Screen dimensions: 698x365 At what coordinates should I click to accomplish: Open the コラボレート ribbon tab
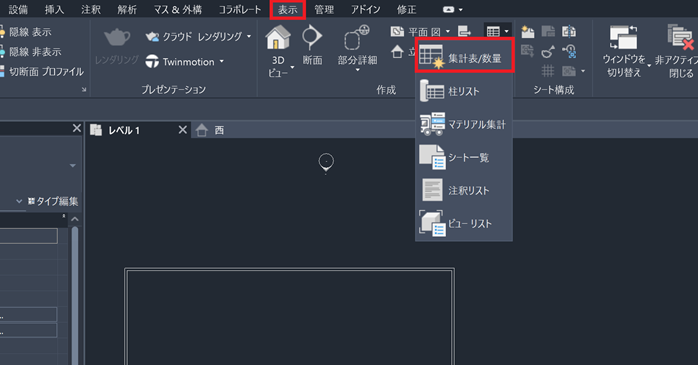pos(239,10)
